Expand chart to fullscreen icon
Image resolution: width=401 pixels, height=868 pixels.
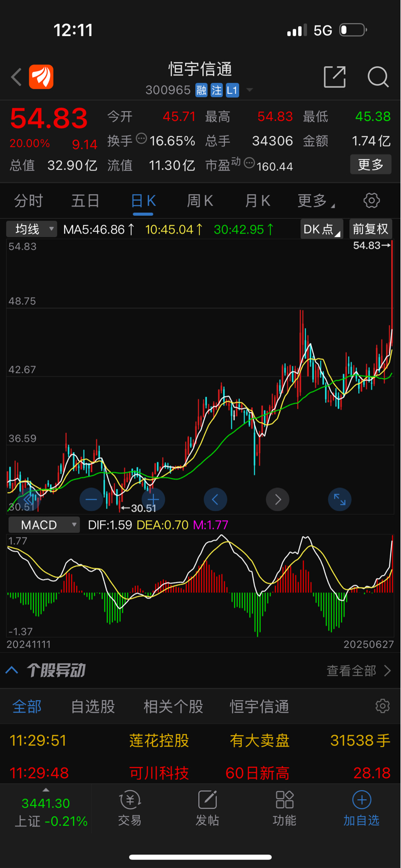click(x=339, y=499)
